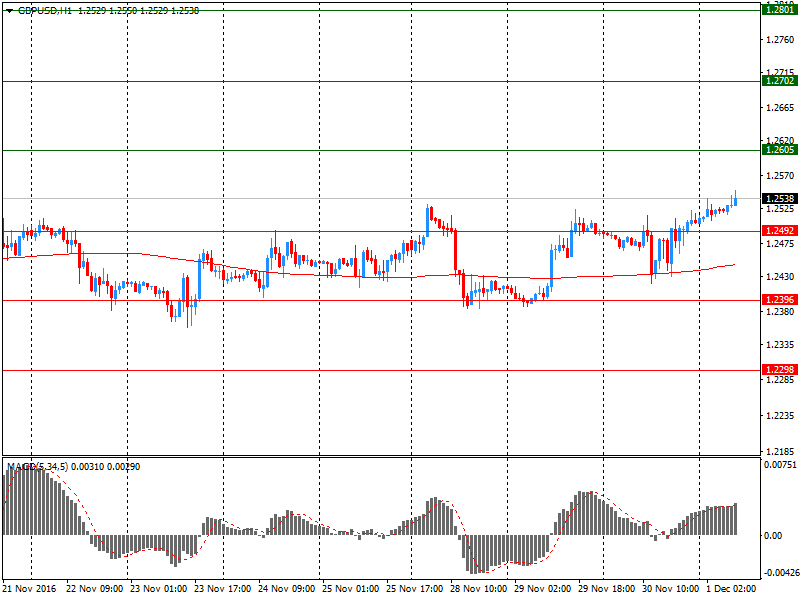Click the 1 Dec 02:00 time label
The image size is (800, 600).
[x=731, y=588]
